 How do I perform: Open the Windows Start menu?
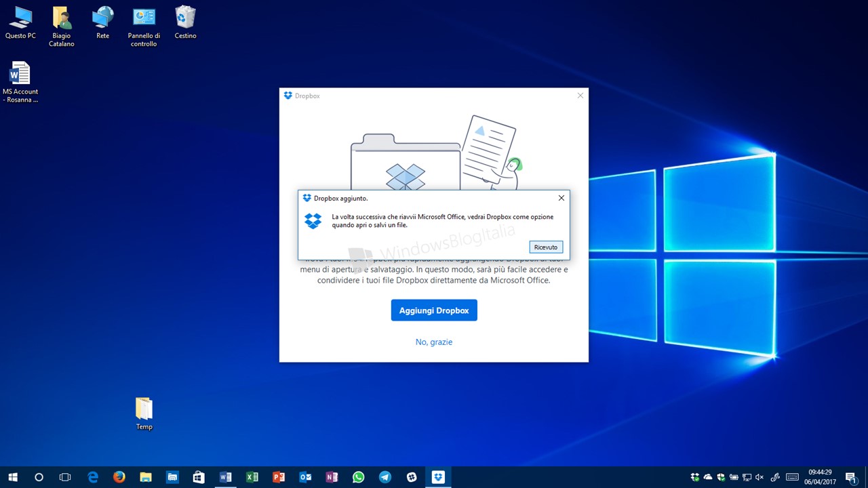click(13, 477)
